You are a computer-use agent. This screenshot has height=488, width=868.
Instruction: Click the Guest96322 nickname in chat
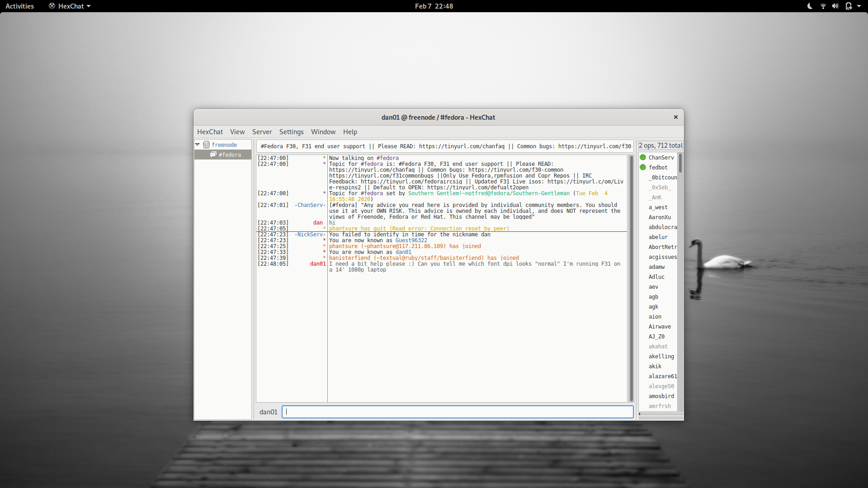pos(411,240)
